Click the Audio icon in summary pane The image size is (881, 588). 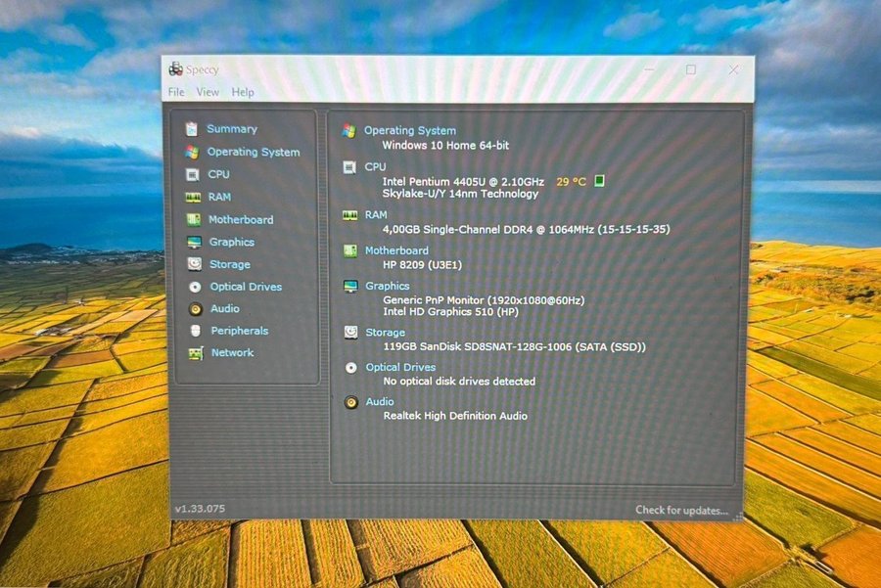coord(351,402)
